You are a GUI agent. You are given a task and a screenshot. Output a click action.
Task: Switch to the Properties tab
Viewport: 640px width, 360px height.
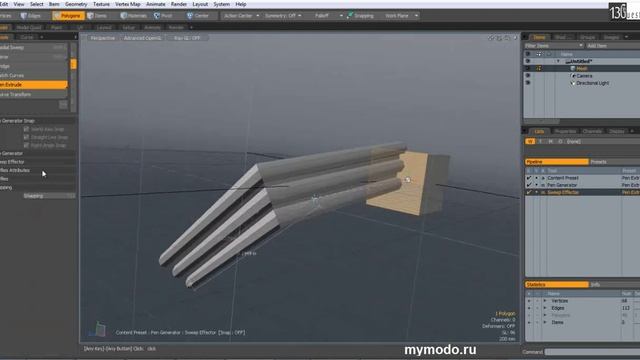tap(565, 131)
